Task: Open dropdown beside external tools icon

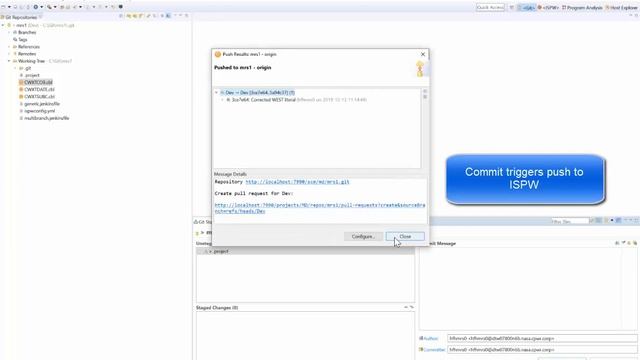Action: (x=55, y=7)
